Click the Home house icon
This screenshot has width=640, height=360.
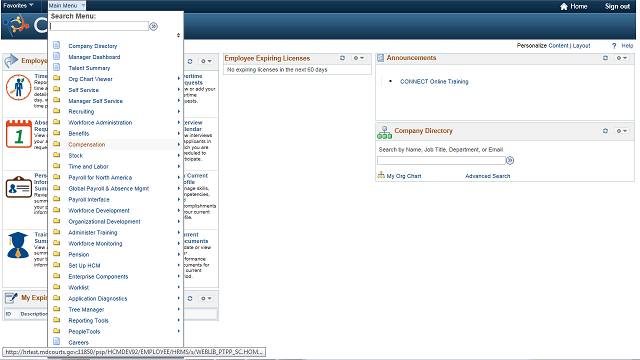click(x=564, y=7)
